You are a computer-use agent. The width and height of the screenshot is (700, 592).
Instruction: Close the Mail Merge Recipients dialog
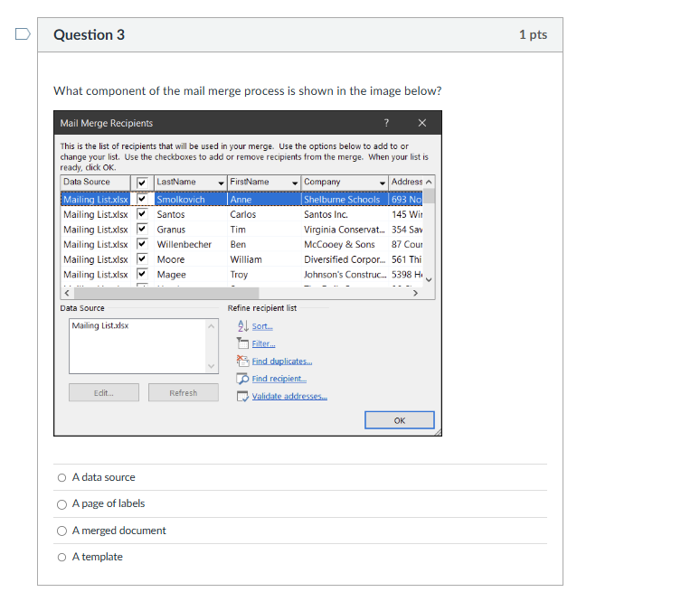[x=421, y=123]
